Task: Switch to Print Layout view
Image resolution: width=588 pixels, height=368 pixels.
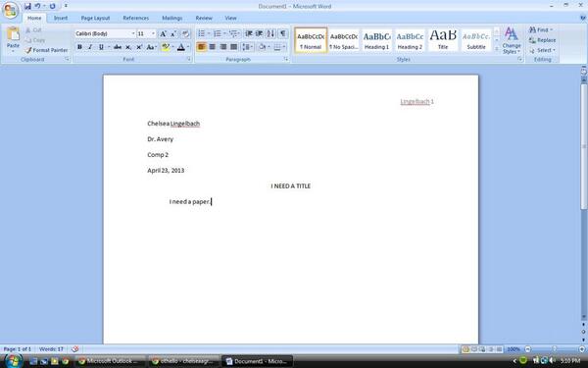Action: pos(465,349)
